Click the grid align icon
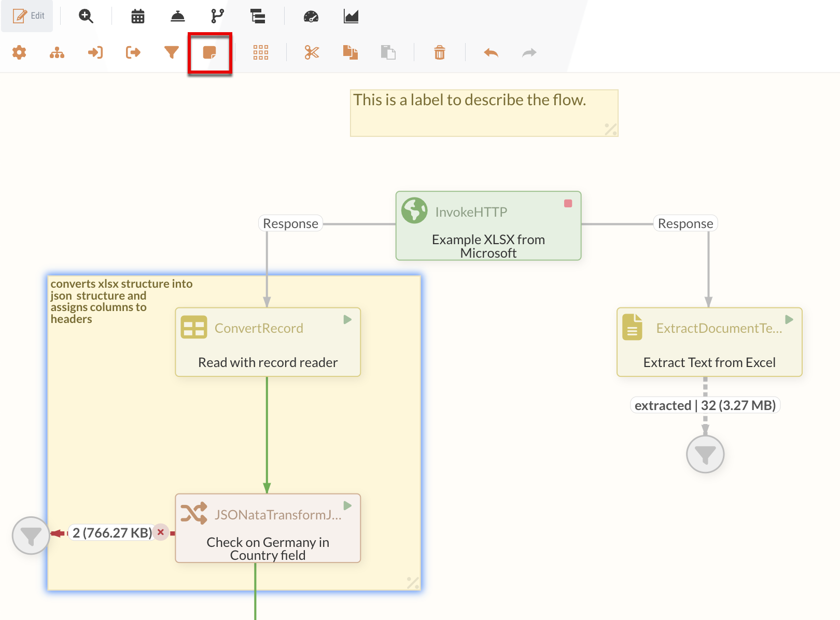The width and height of the screenshot is (840, 620). point(261,52)
